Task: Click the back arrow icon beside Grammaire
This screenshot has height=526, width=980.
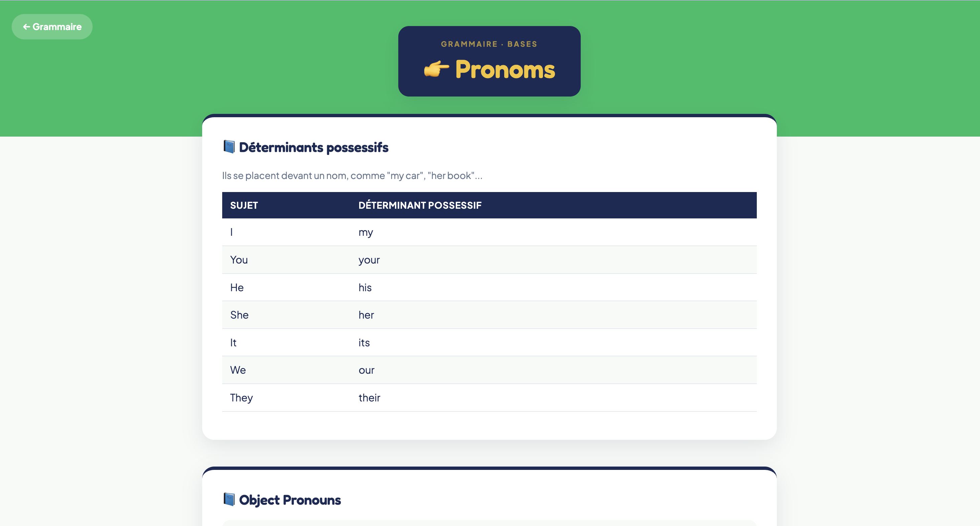Action: pos(26,27)
